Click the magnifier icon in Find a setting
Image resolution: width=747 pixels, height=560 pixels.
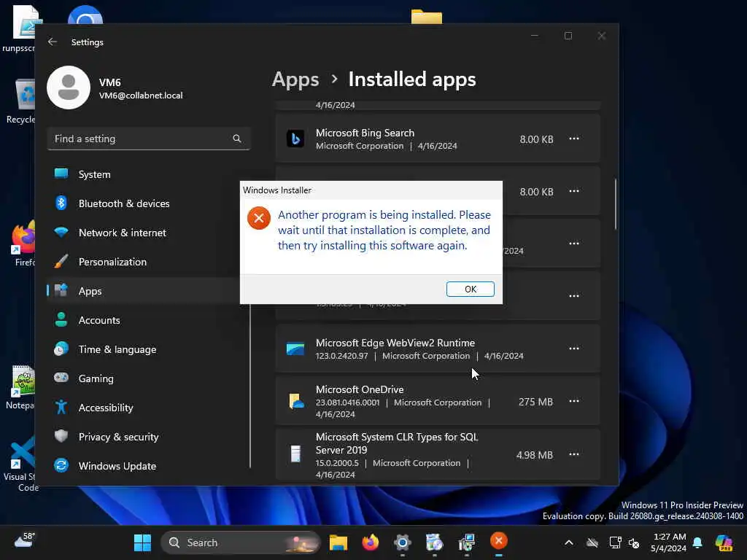coord(237,139)
